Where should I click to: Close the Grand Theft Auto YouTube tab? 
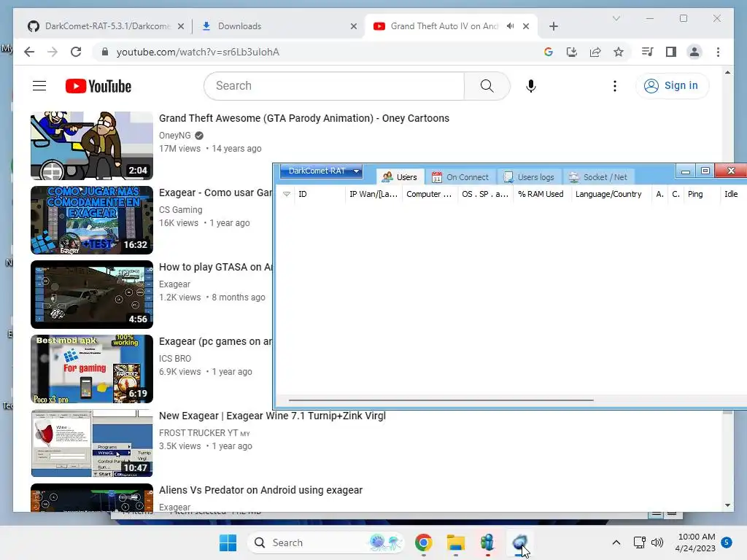click(526, 26)
